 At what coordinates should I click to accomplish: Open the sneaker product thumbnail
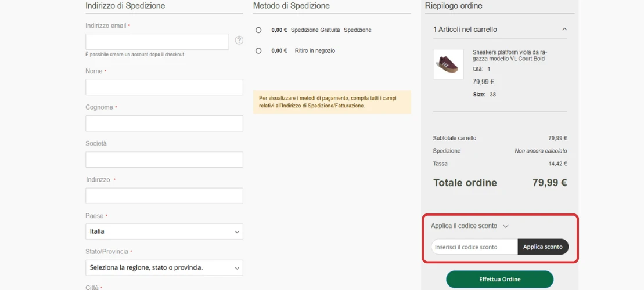tap(448, 64)
